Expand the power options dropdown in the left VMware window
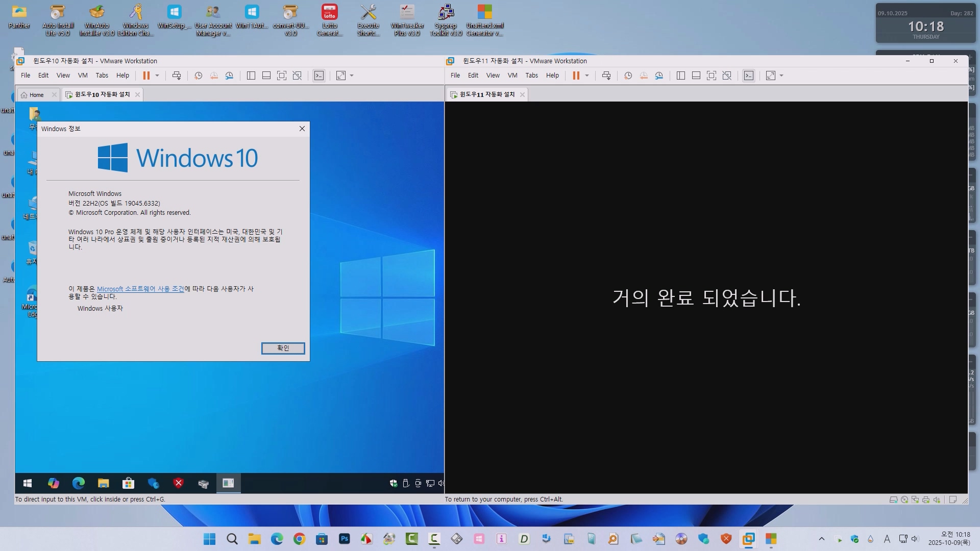This screenshot has width=980, height=551. (157, 76)
